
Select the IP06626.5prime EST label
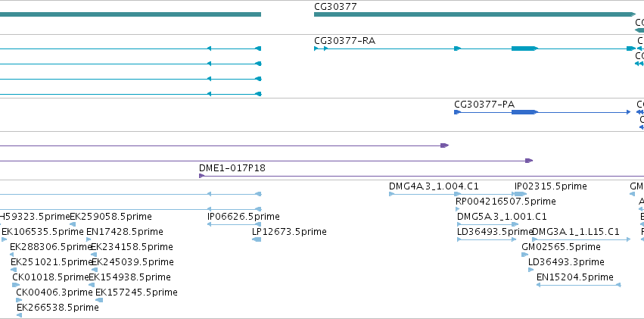click(244, 217)
